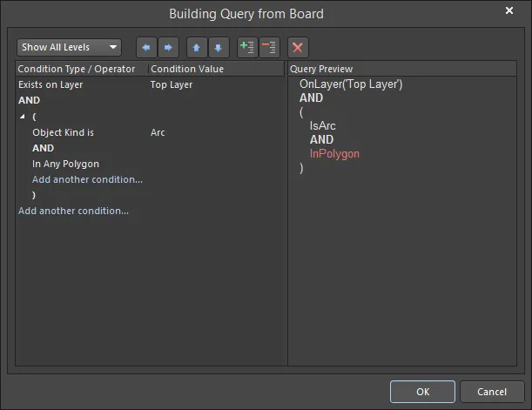Screen dimensions: 532x410
Task: Open the Show All Levels dropdown
Action: pos(69,48)
